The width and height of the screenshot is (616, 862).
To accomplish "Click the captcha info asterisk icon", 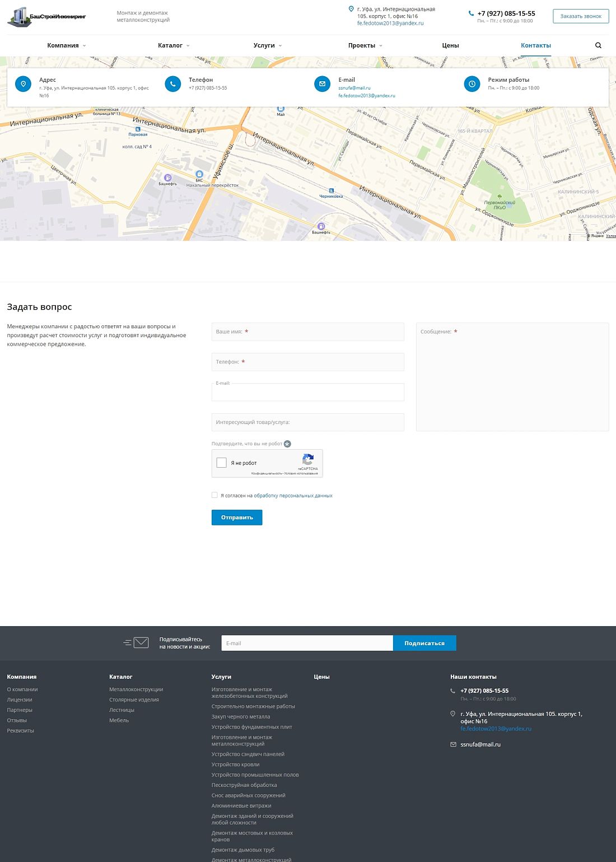I will (287, 444).
